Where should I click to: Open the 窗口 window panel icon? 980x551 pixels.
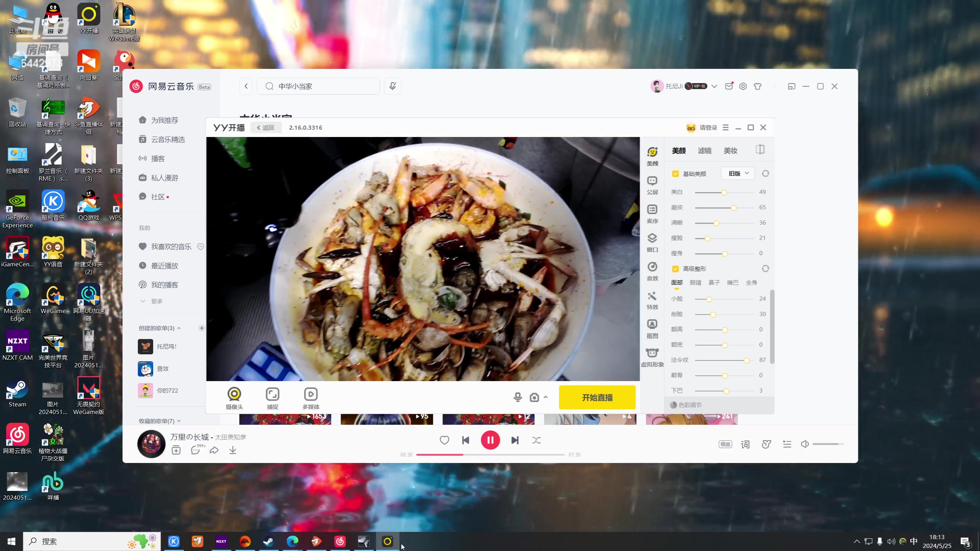[652, 243]
